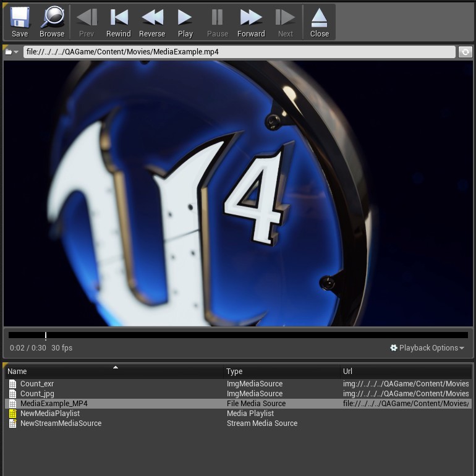Viewport: 476px width, 476px height.
Task: Select the Count_exr media source row
Action: 238,384
